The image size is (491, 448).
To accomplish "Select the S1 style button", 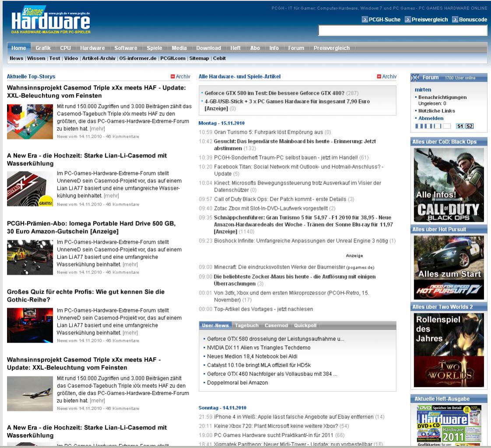I will pyautogui.click(x=460, y=126).
